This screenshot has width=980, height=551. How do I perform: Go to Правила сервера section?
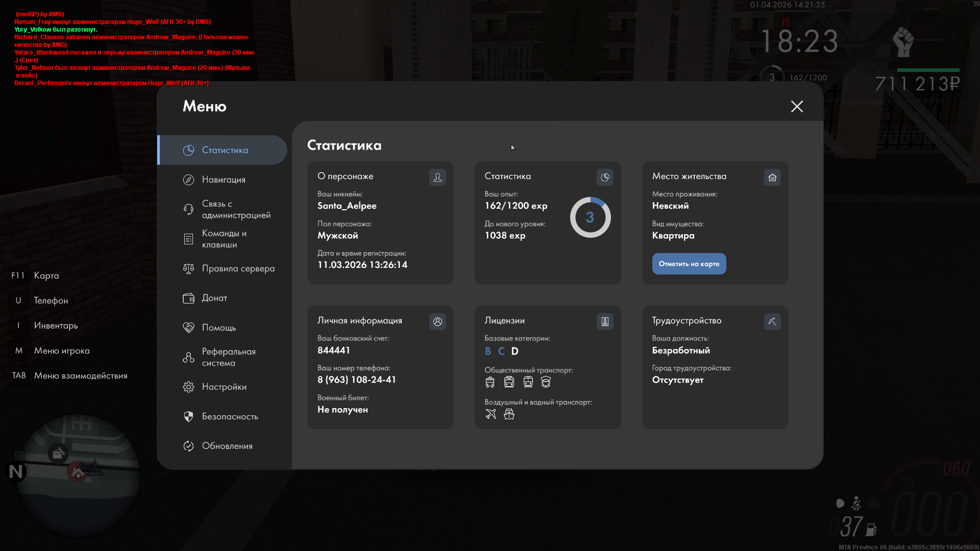point(238,268)
